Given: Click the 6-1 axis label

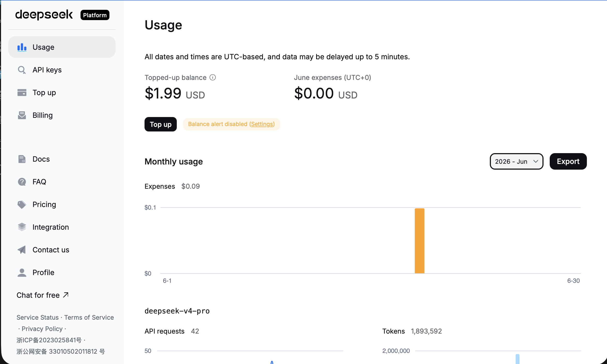Looking at the screenshot, I should coord(167,281).
